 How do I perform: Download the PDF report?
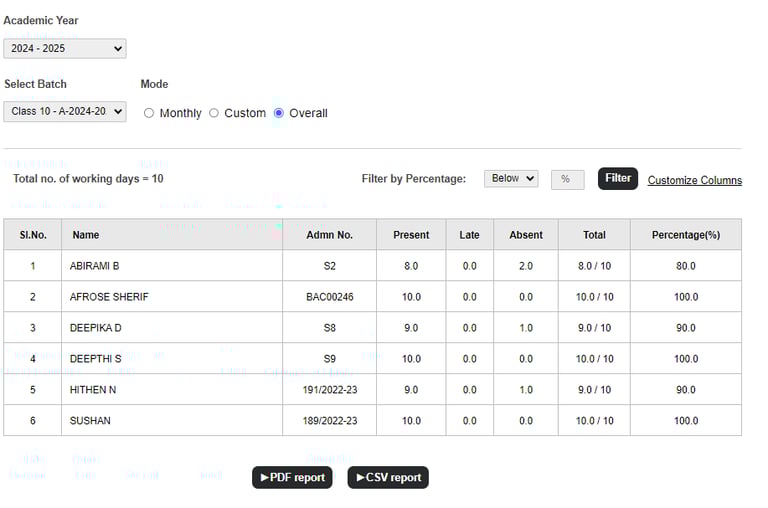[292, 477]
